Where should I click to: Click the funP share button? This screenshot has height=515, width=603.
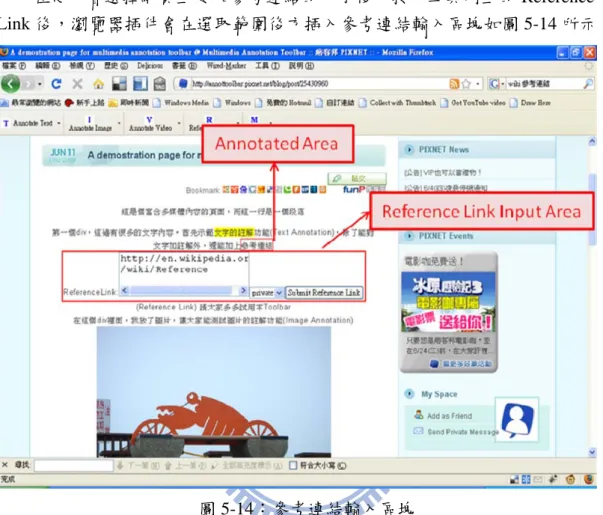click(363, 189)
